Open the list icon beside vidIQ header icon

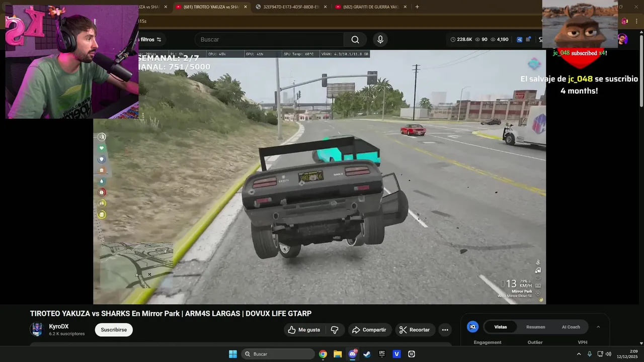(528, 39)
